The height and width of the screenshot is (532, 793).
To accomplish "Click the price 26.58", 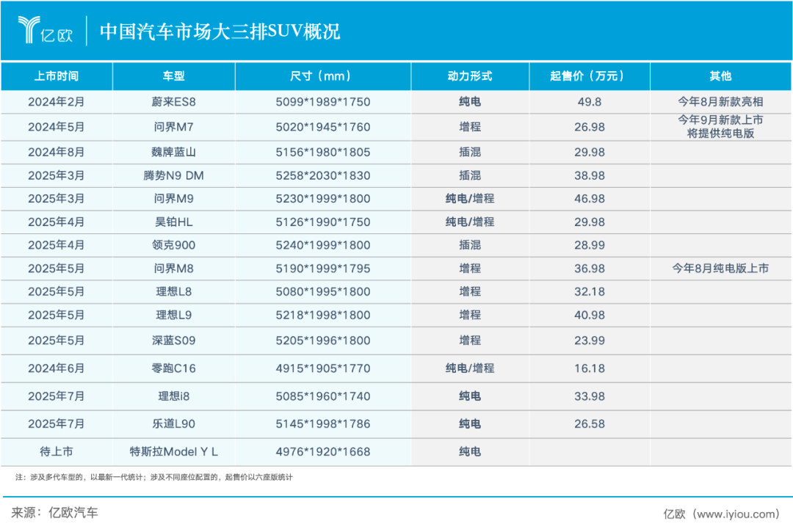I will coord(589,424).
